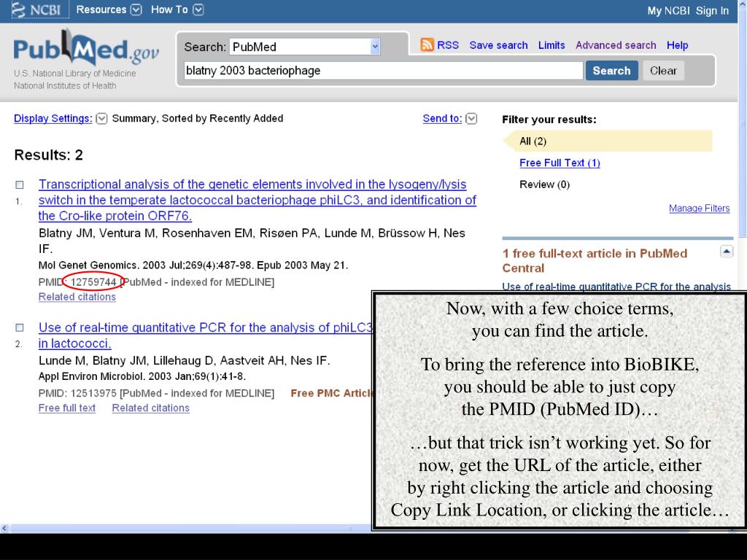Screen dimensions: 747x560
Task: Open Related citations under article 2
Action: tap(150, 408)
